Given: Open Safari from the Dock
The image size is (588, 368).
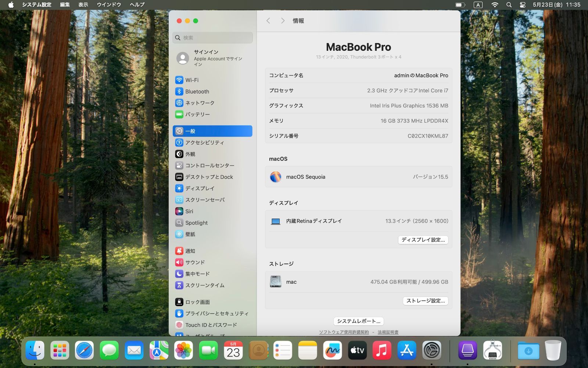Looking at the screenshot, I should point(84,350).
